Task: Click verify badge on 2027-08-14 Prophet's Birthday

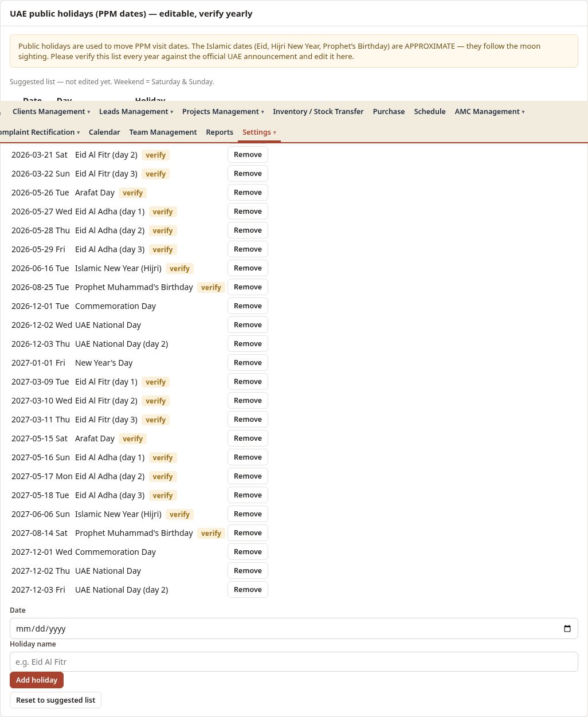Action: tap(211, 534)
